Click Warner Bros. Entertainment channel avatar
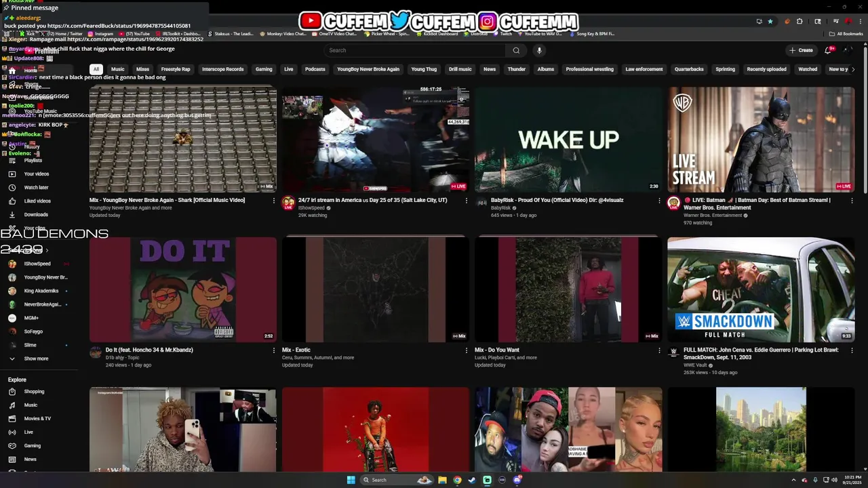 pos(673,203)
